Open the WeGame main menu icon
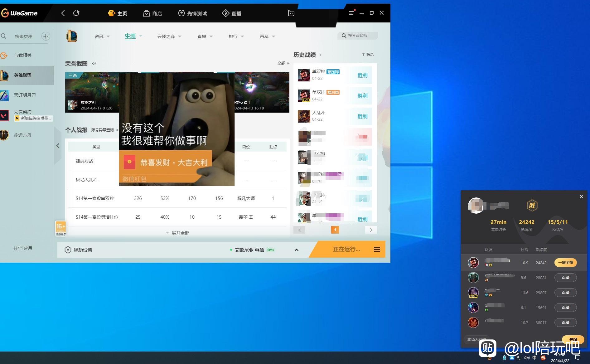 [x=352, y=13]
